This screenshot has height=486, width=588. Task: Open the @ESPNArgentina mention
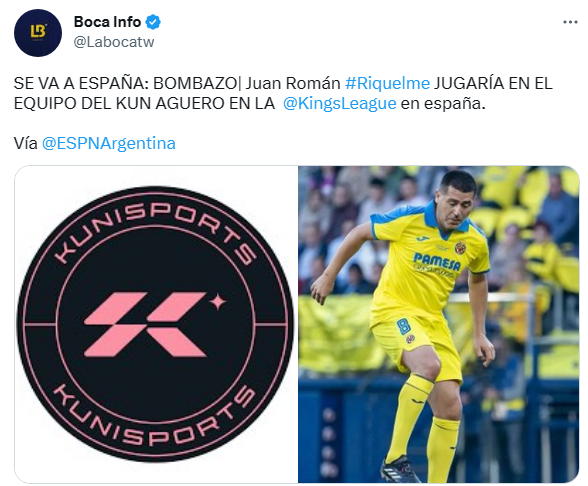point(109,144)
